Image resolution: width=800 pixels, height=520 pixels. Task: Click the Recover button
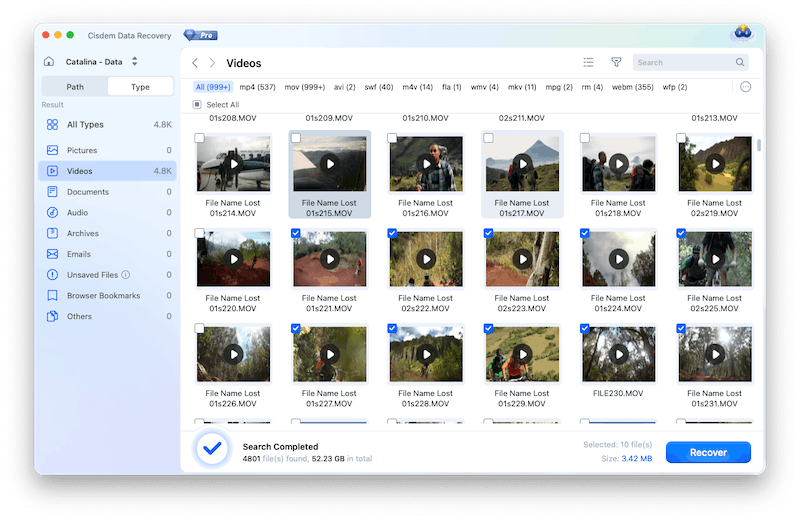(x=708, y=452)
